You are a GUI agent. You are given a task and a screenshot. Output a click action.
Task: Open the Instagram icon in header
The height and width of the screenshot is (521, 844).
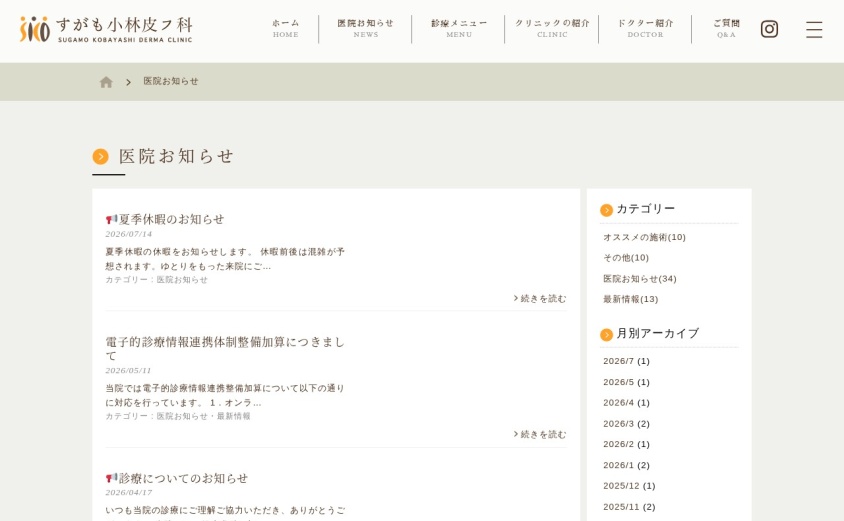pyautogui.click(x=769, y=29)
